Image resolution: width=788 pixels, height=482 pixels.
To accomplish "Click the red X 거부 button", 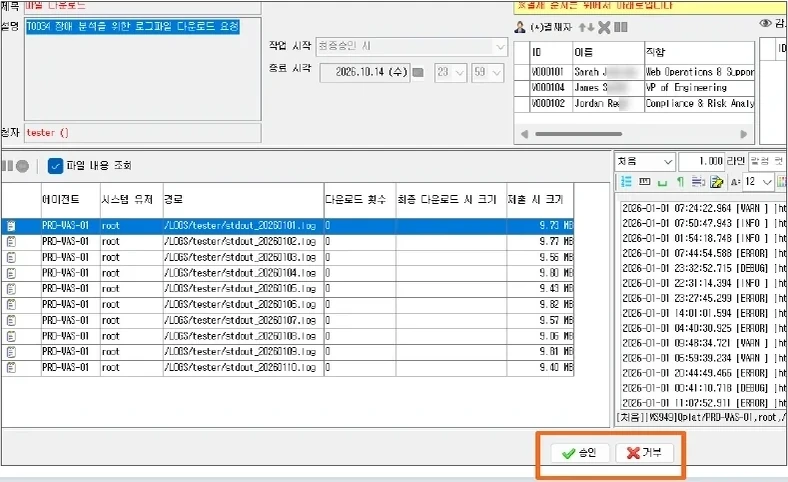I will click(644, 453).
